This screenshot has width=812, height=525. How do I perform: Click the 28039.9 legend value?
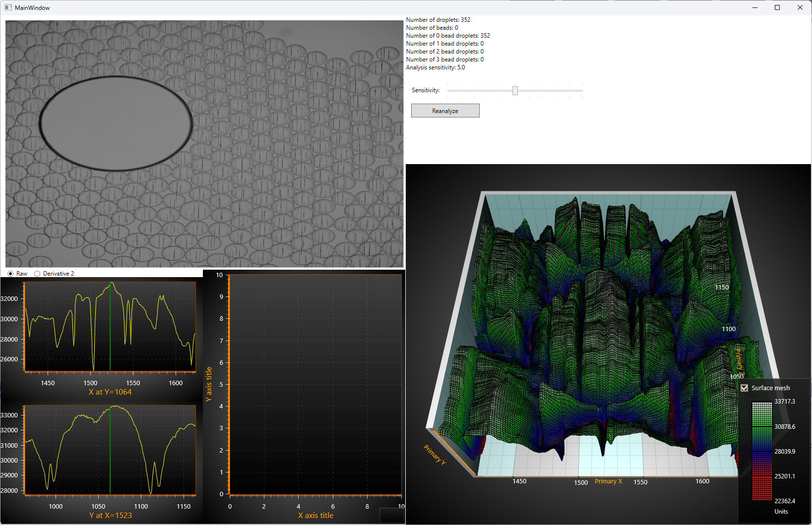[785, 452]
